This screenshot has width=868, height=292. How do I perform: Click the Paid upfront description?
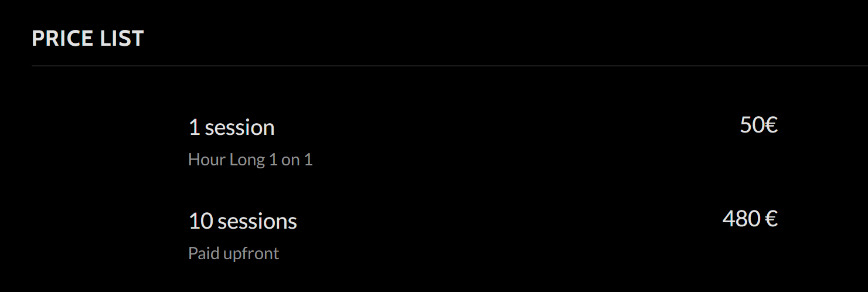click(233, 253)
